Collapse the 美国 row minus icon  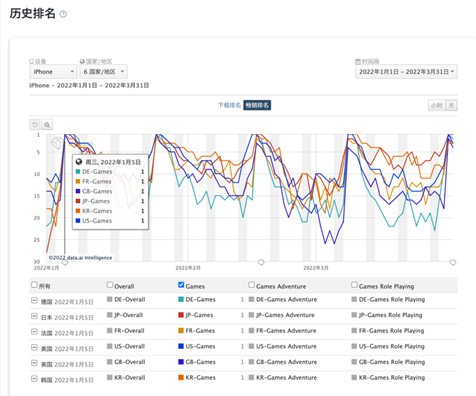(x=34, y=348)
